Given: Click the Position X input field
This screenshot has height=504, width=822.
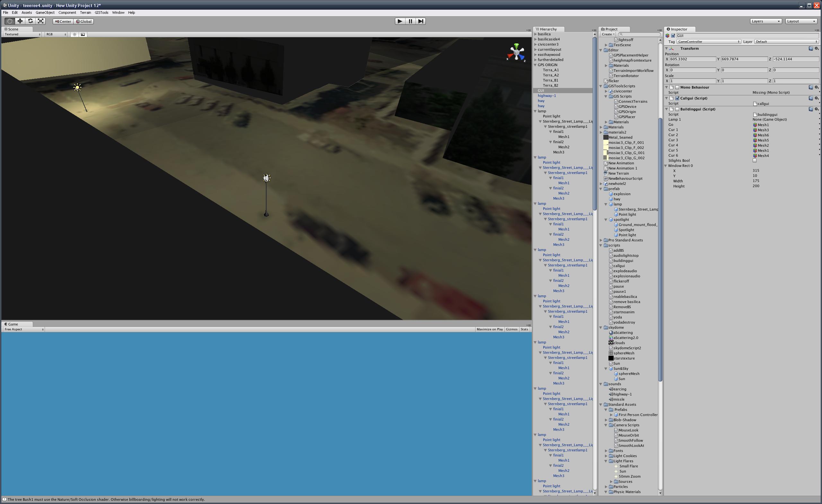Looking at the screenshot, I should pyautogui.click(x=693, y=59).
